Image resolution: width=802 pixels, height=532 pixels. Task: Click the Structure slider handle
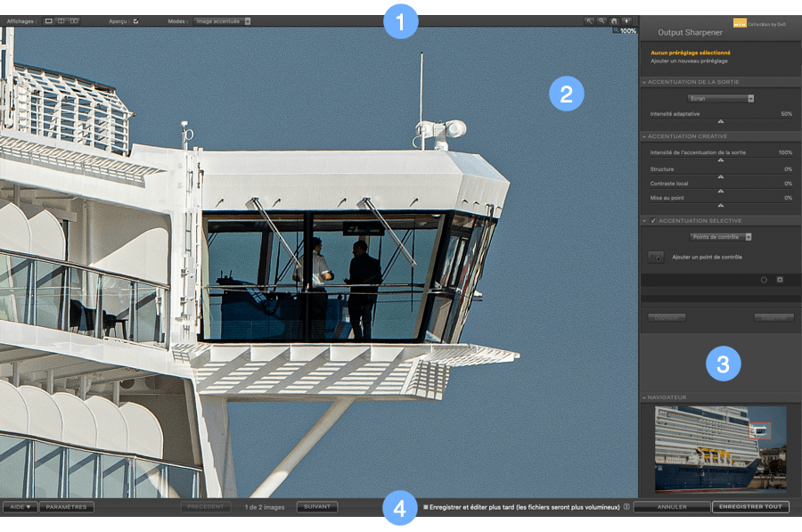coord(721,176)
